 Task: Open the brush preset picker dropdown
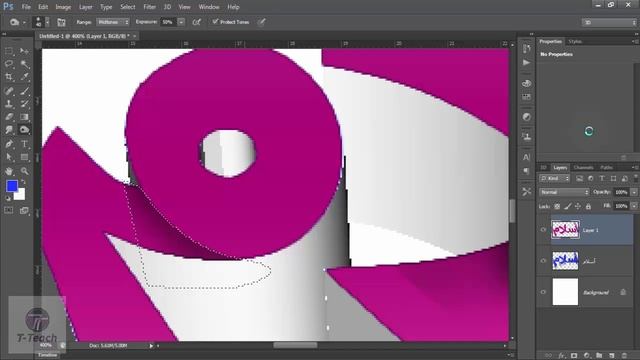point(47,22)
